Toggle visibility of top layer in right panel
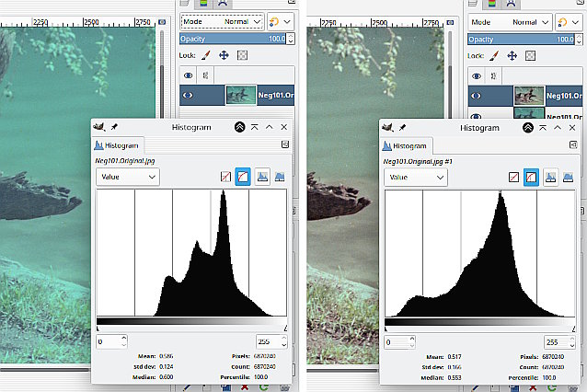 point(477,96)
